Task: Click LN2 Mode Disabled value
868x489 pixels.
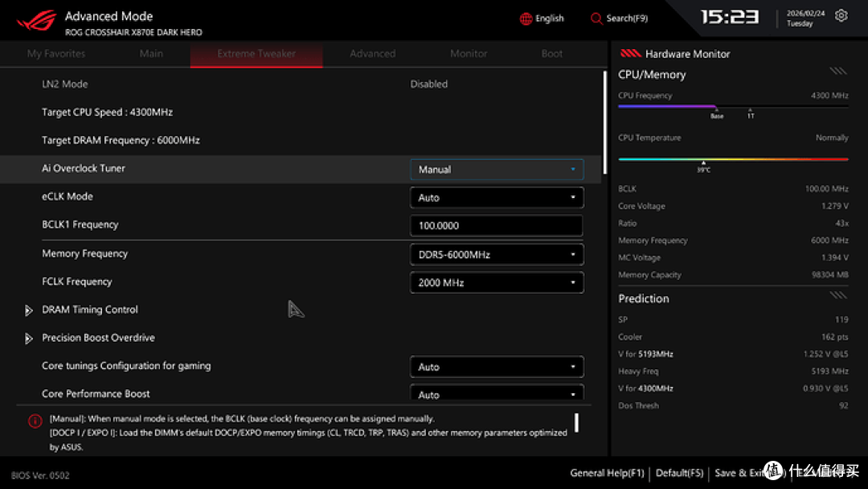Action: pos(429,84)
